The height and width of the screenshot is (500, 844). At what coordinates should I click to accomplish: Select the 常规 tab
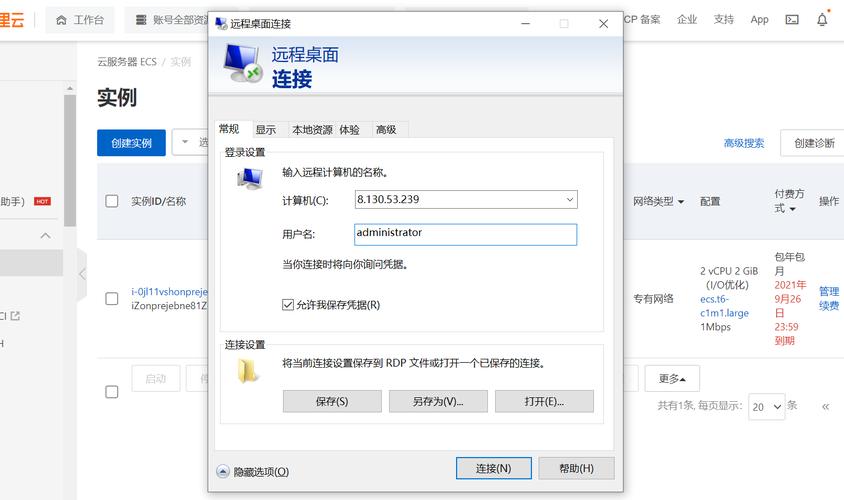tap(229, 129)
